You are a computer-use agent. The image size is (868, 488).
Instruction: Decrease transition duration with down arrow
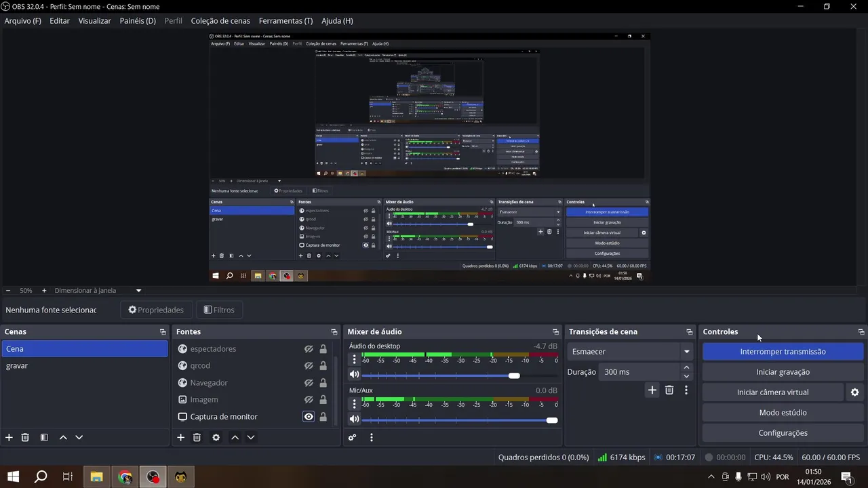(686, 376)
